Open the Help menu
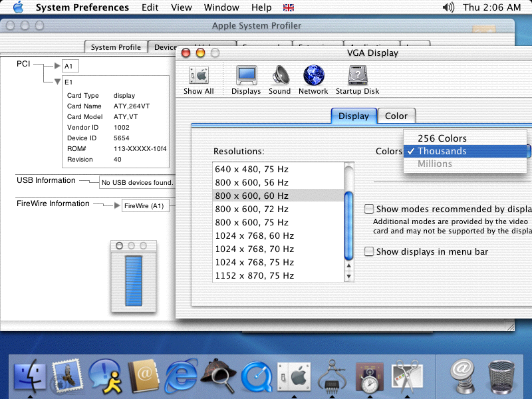Screen dimensions: 532x399 point(261,7)
